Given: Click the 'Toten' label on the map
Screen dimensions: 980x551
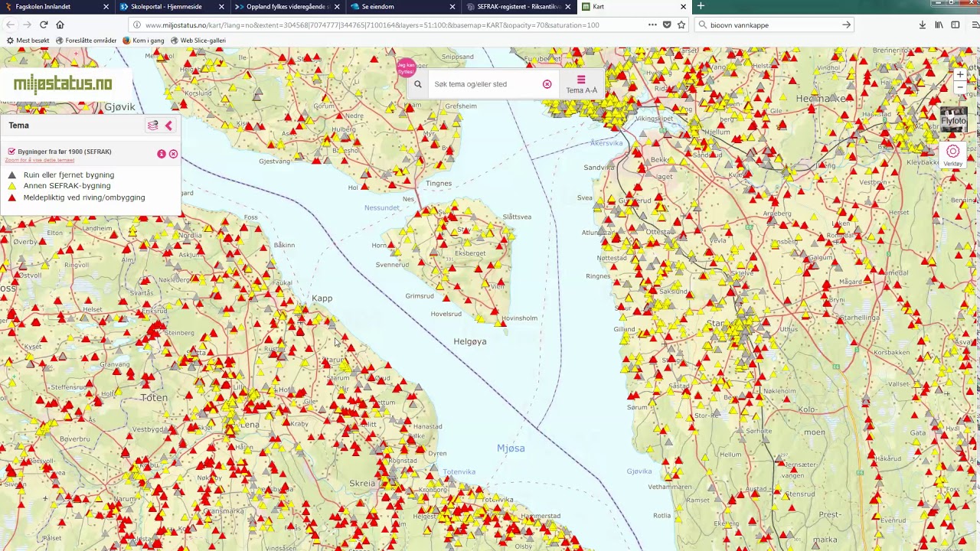Looking at the screenshot, I should click(x=154, y=398).
